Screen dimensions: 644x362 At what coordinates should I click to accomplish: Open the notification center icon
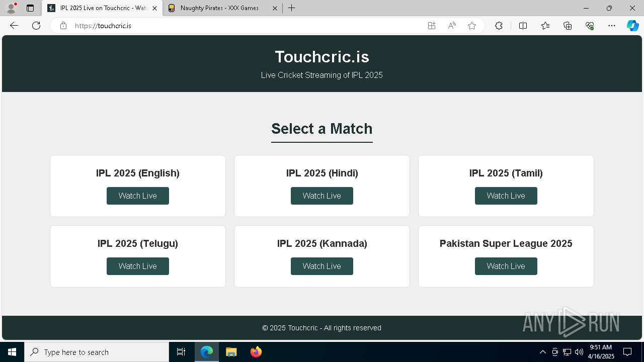pos(627,352)
